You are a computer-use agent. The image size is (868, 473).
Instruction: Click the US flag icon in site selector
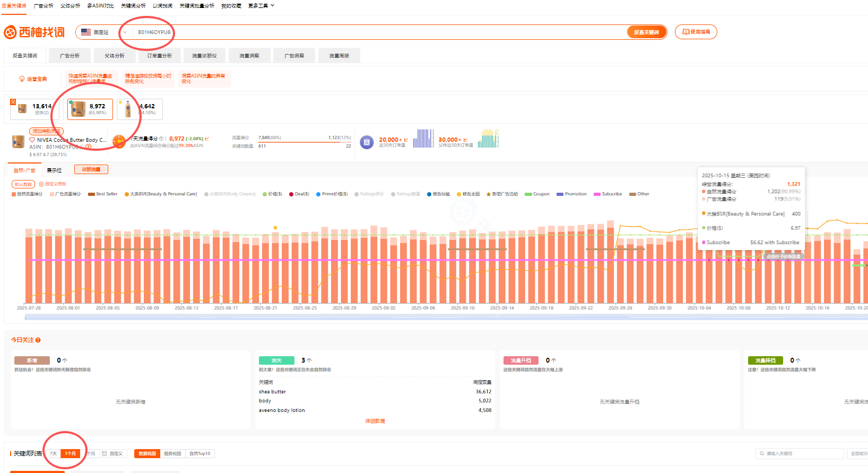[x=86, y=32]
